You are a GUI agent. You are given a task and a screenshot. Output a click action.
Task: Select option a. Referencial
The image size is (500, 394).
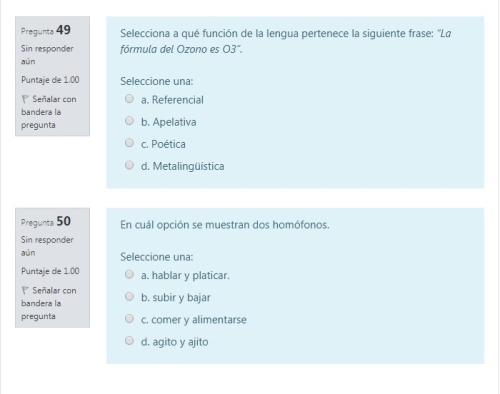tap(129, 99)
